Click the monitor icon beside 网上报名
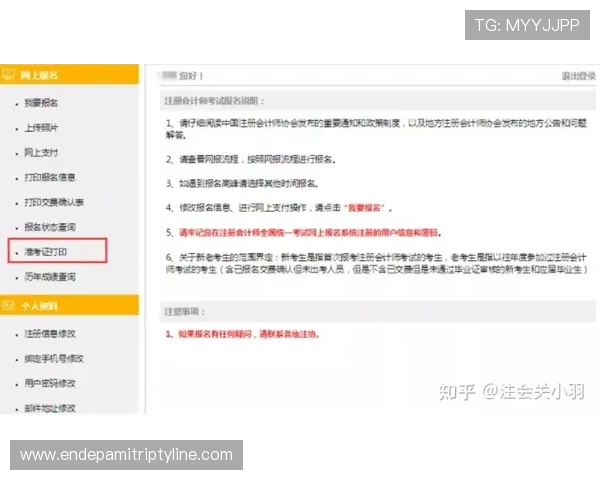Viewport: 600px width, 480px height. (x=8, y=74)
